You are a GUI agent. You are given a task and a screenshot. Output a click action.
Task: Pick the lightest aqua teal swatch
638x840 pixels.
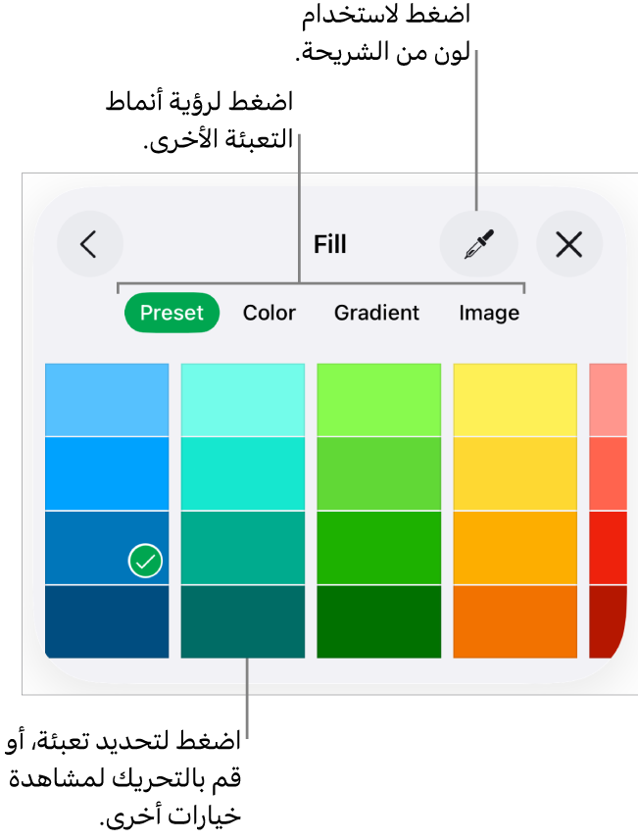pos(243,400)
